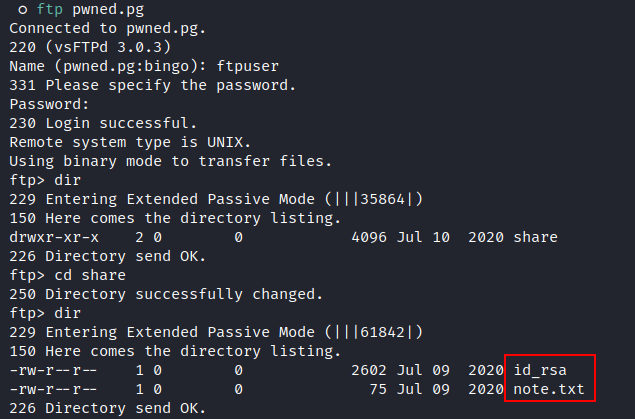
Task: Click the 'Password:' prompt line
Action: tap(49, 104)
